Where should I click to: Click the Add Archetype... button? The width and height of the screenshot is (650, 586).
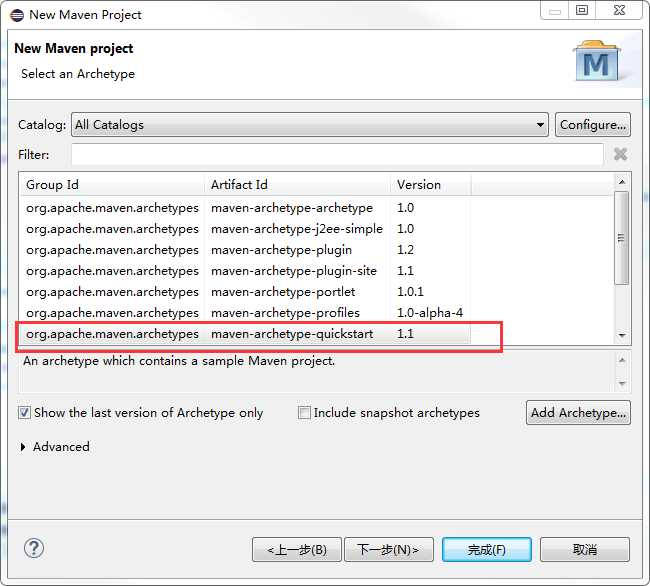click(578, 413)
